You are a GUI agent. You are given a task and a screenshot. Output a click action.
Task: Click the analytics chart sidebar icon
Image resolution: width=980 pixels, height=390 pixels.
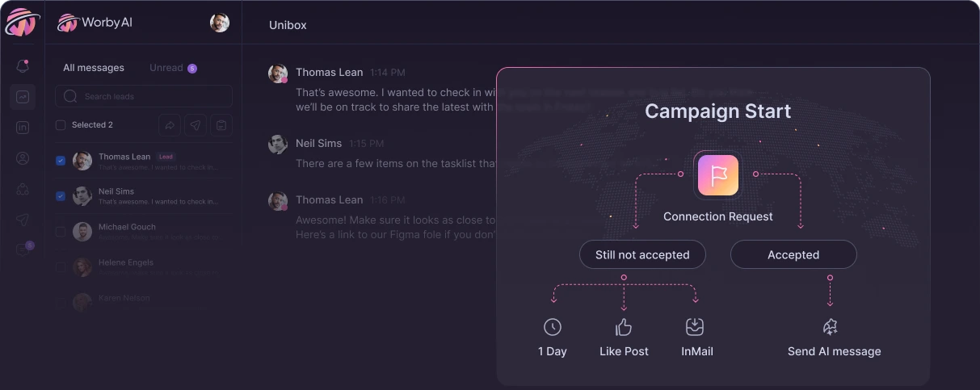(x=23, y=97)
